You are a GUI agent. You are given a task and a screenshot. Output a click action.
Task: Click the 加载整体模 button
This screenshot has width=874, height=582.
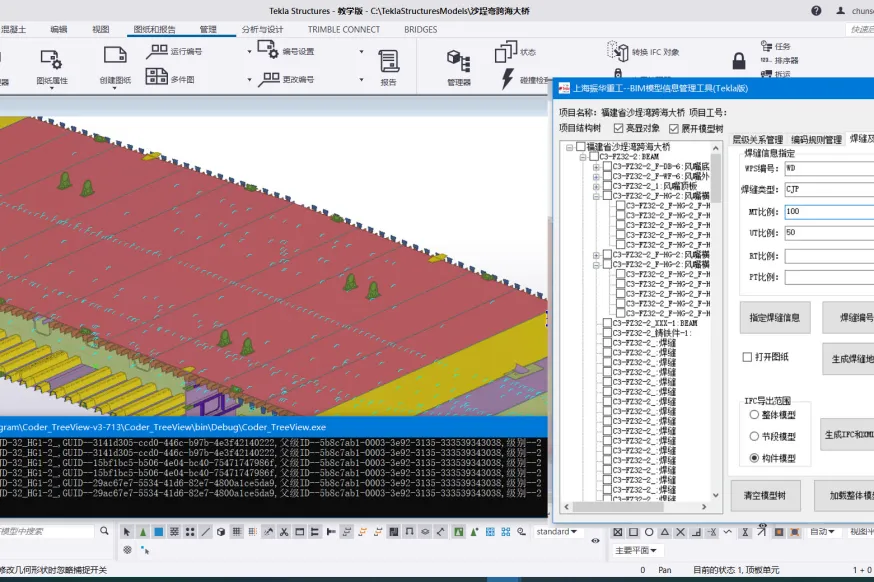[x=844, y=495]
